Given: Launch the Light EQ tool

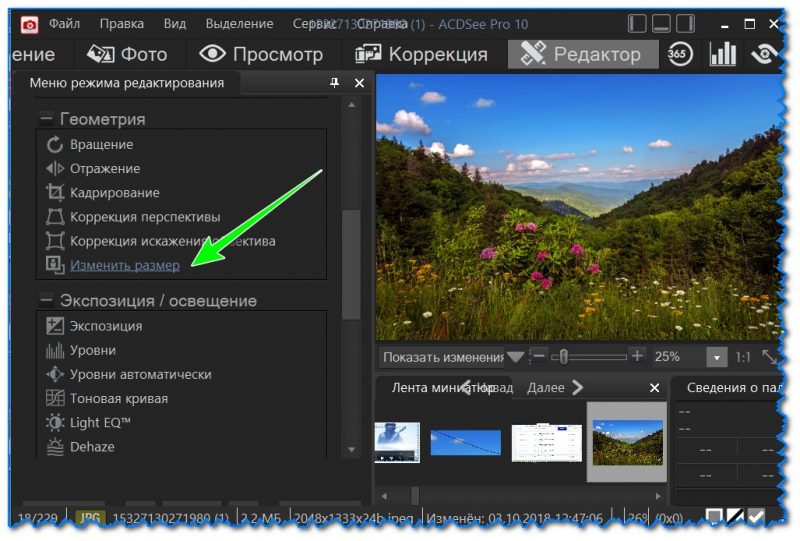Looking at the screenshot, I should (100, 423).
